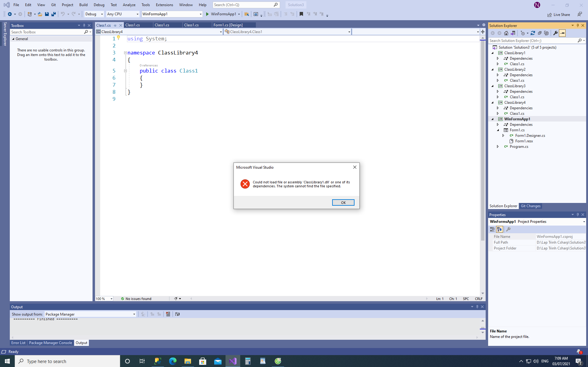Open the File menu
The image size is (588, 367).
pos(16,5)
